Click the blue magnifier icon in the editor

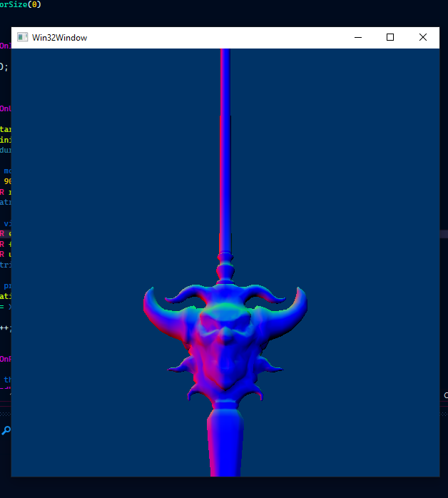[x=6, y=430]
